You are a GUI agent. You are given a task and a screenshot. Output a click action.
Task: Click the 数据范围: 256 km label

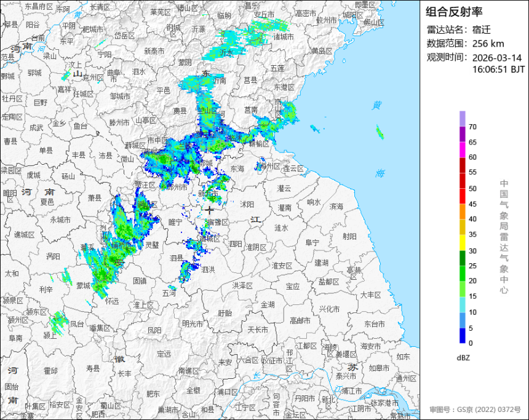click(x=466, y=44)
